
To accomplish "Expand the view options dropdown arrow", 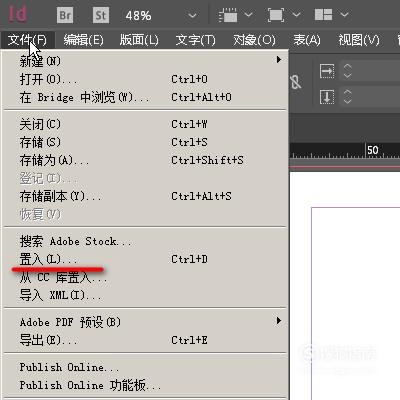I will pyautogui.click(x=248, y=15).
